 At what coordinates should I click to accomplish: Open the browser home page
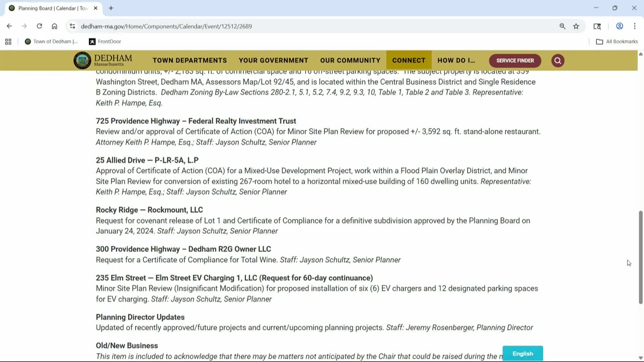[54, 26]
